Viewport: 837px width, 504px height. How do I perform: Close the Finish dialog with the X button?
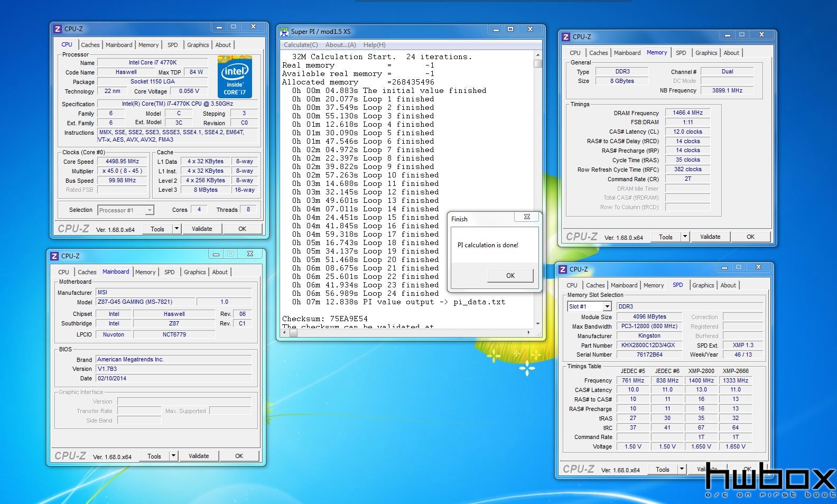527,217
